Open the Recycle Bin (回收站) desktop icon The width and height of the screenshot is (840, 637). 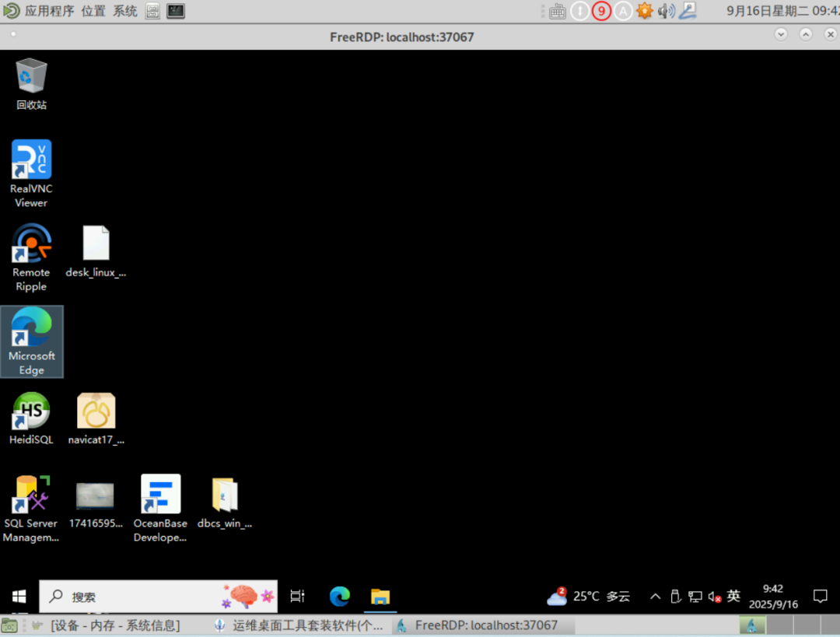point(31,84)
